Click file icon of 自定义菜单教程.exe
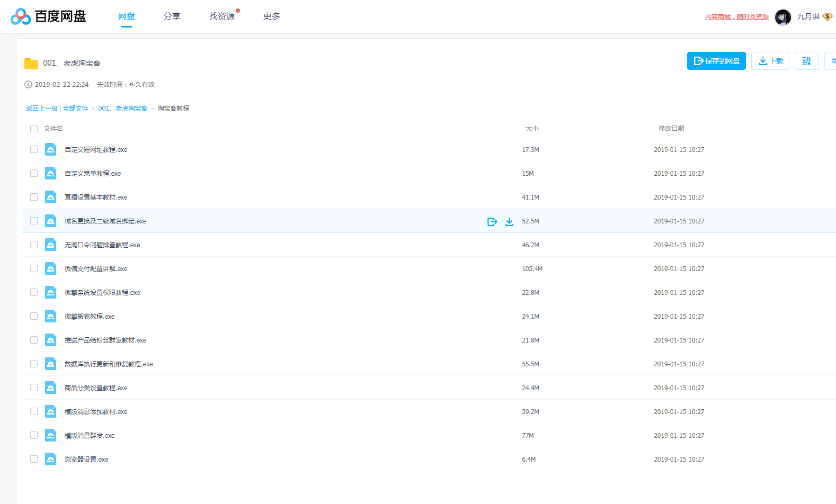Viewport: 836px width, 504px height. (50, 173)
